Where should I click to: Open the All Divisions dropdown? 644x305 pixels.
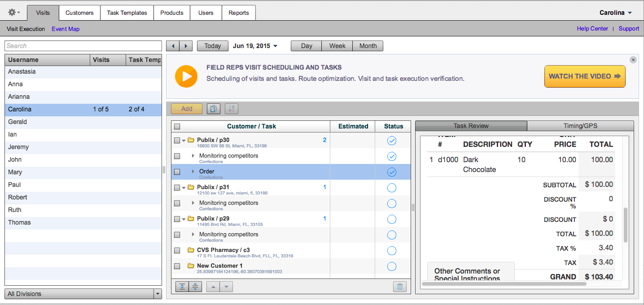[x=83, y=294]
